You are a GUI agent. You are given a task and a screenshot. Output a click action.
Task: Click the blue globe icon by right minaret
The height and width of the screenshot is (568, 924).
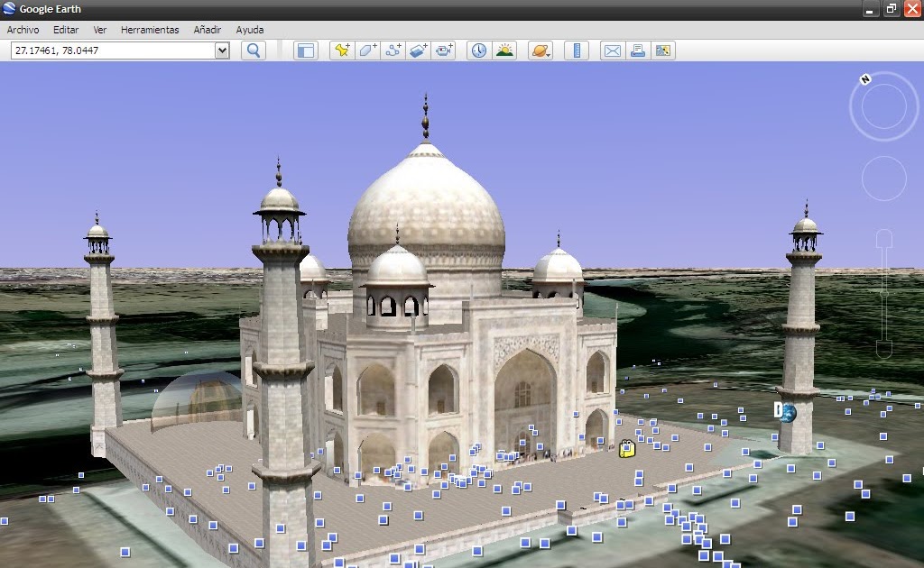pos(786,411)
